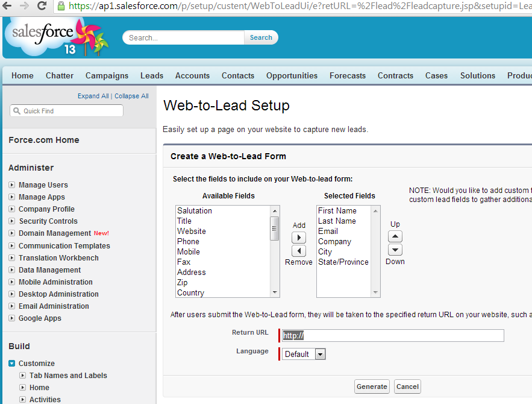The image size is (532, 404).
Task: Click the green SSL padlock icon
Action: (61, 6)
